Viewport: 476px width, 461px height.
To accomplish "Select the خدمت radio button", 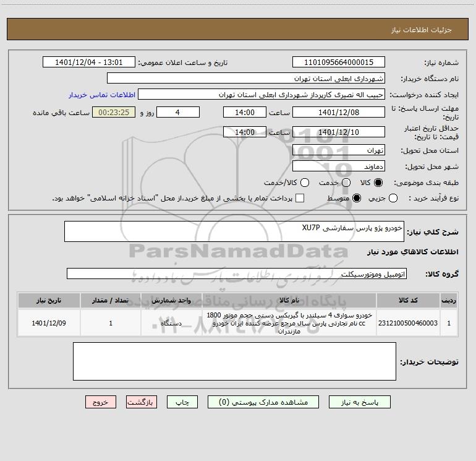I will pyautogui.click(x=346, y=183).
